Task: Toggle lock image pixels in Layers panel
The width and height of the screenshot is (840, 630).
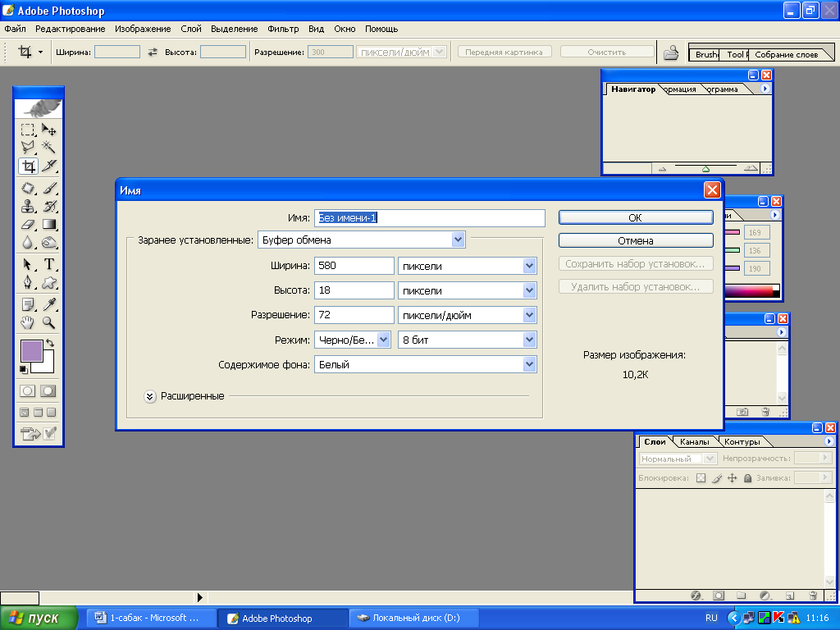Action: [x=717, y=478]
